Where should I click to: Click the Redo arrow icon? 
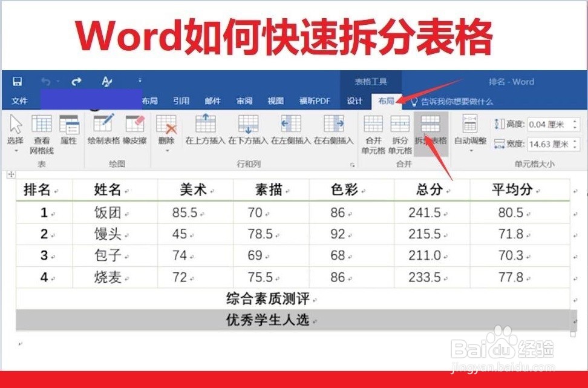(76, 82)
